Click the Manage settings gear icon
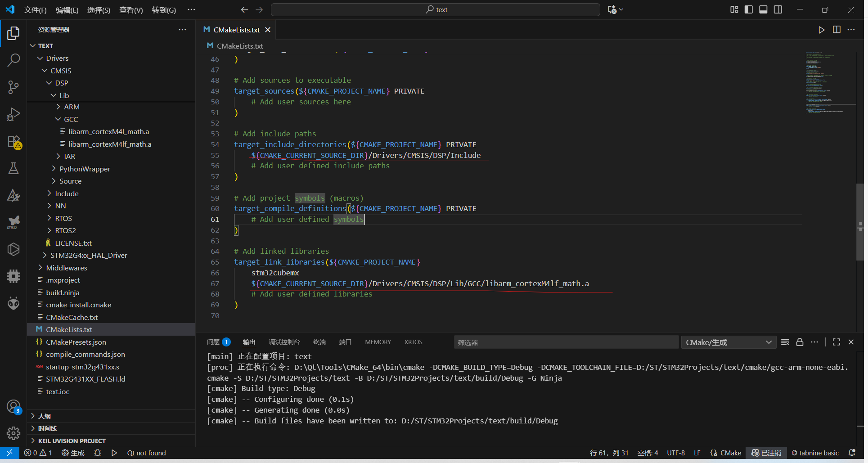 [13, 433]
